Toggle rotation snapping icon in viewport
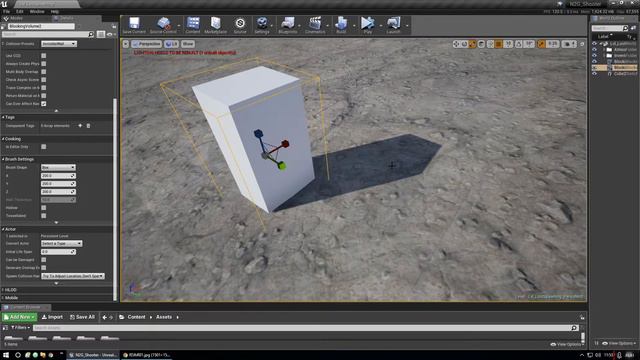 (x=518, y=44)
